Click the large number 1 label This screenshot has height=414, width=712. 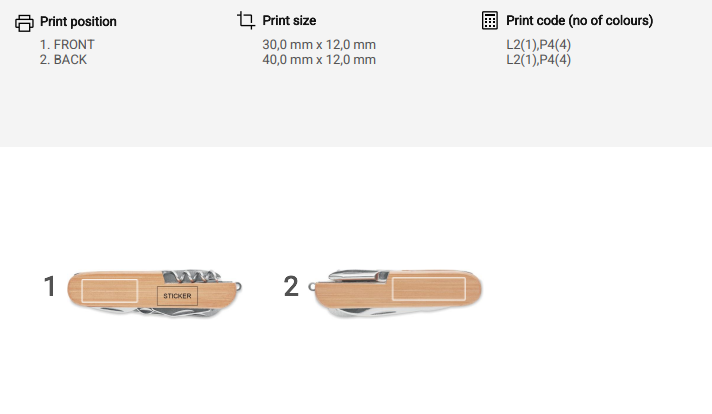(50, 287)
